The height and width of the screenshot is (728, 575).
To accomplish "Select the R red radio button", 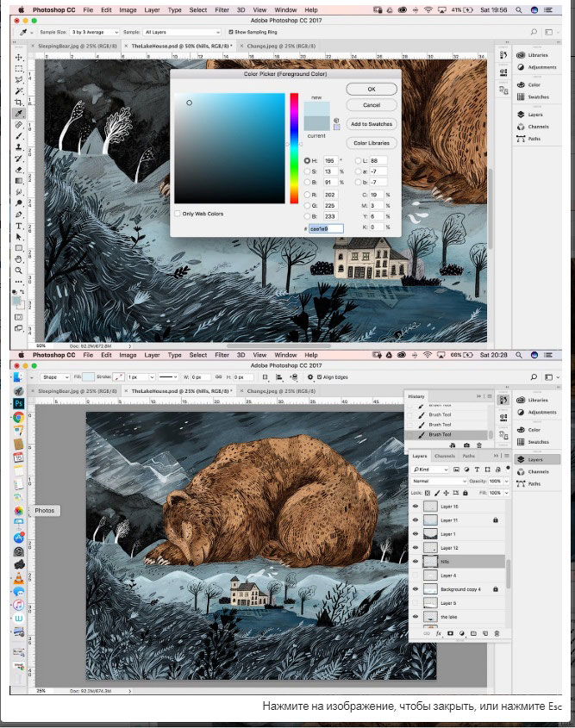I will [307, 195].
